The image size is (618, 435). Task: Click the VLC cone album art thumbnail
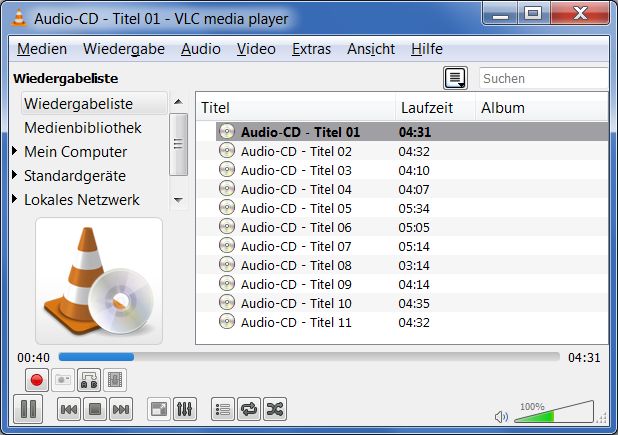pos(99,281)
